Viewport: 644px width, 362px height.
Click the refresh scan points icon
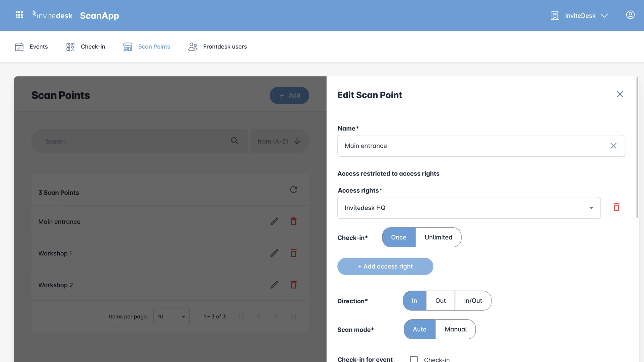tap(293, 190)
